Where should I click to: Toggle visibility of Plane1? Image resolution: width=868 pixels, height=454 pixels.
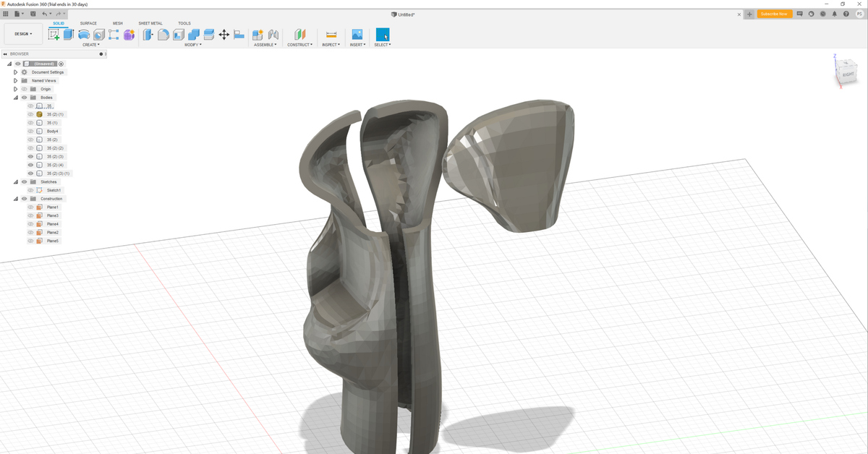click(x=30, y=207)
